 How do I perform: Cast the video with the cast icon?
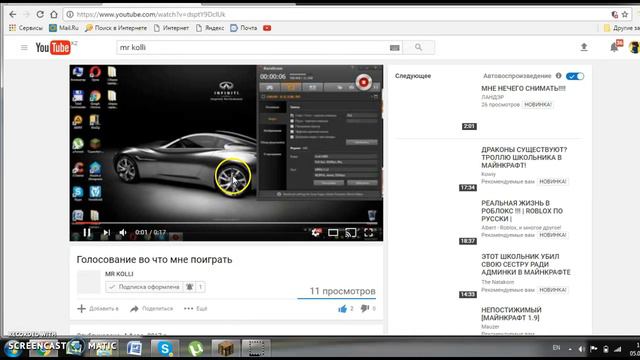pos(351,233)
